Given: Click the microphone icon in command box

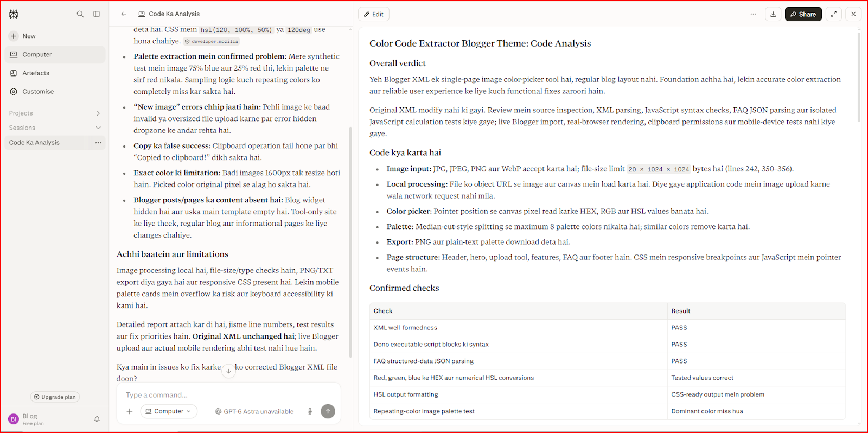Looking at the screenshot, I should click(310, 411).
